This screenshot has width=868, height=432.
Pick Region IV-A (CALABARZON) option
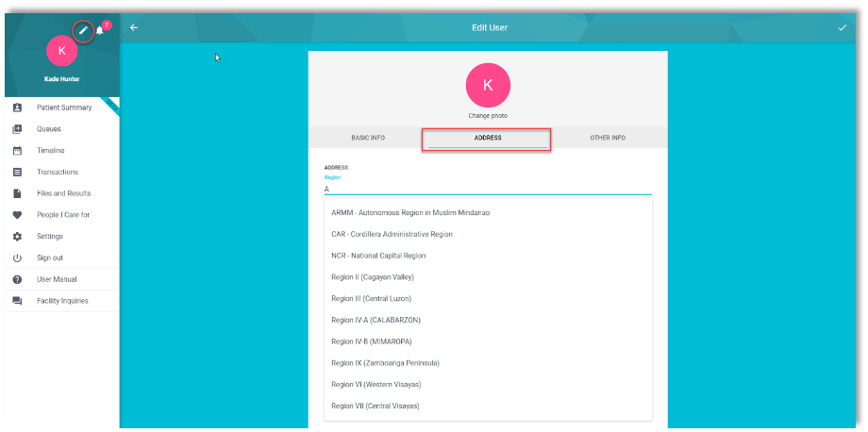376,320
